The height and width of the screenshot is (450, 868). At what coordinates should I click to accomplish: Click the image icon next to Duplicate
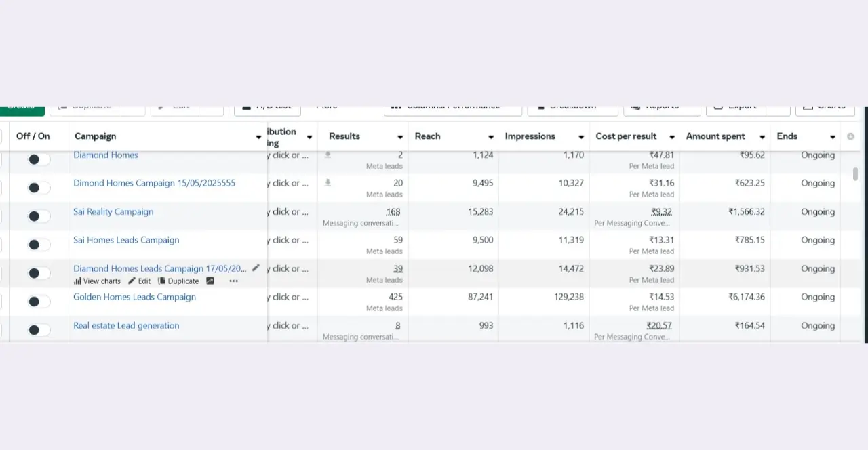click(x=210, y=281)
